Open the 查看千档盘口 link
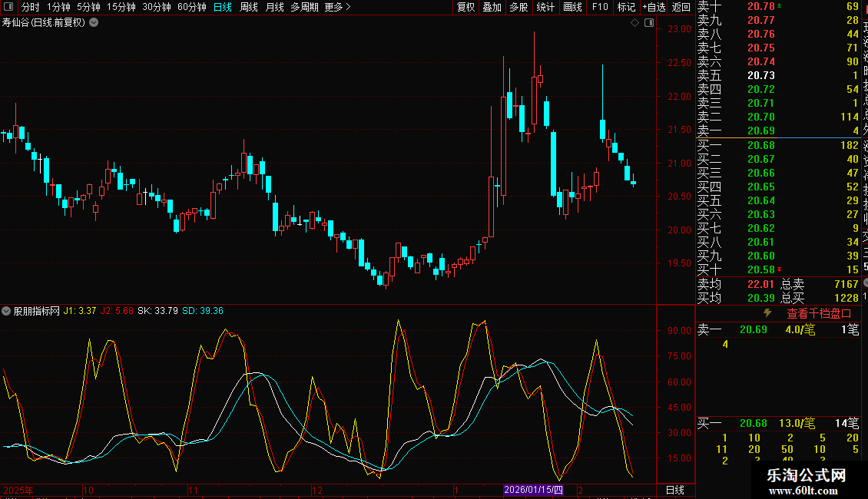This screenshot has width=868, height=499. pos(819,314)
